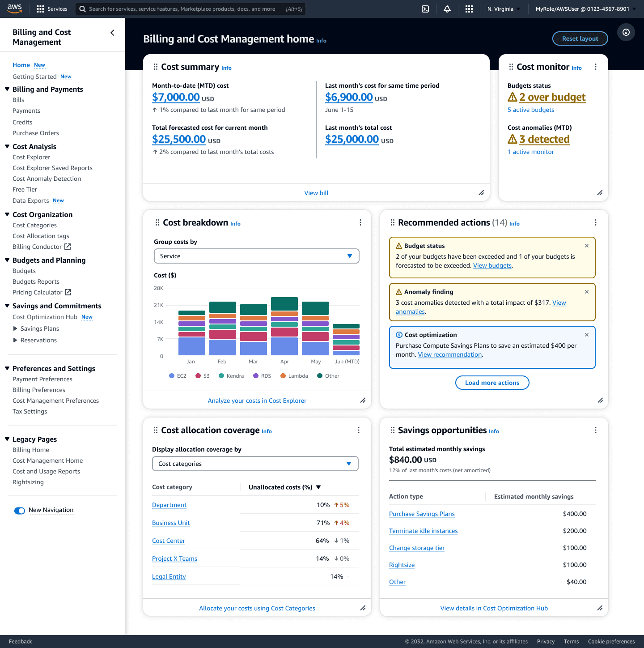Open Cost allocation coverage options menu
Viewport: 644px width, 648px height.
click(x=359, y=430)
